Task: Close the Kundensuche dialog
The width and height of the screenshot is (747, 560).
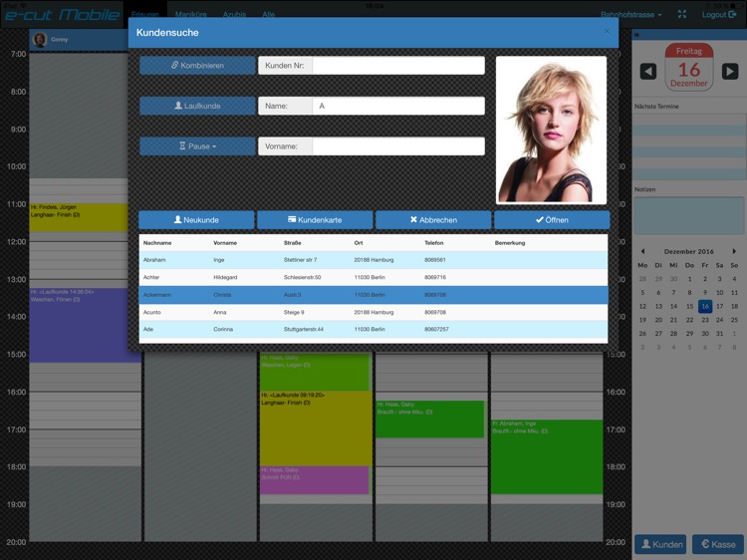Action: pos(607,32)
